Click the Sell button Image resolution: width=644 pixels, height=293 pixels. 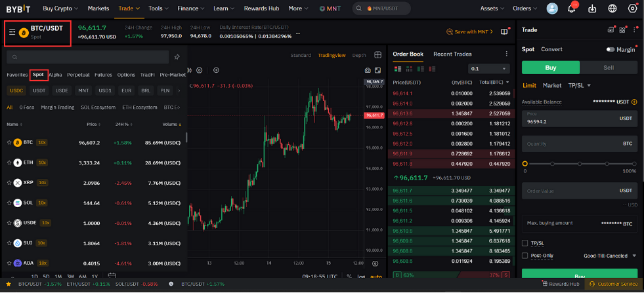click(609, 68)
